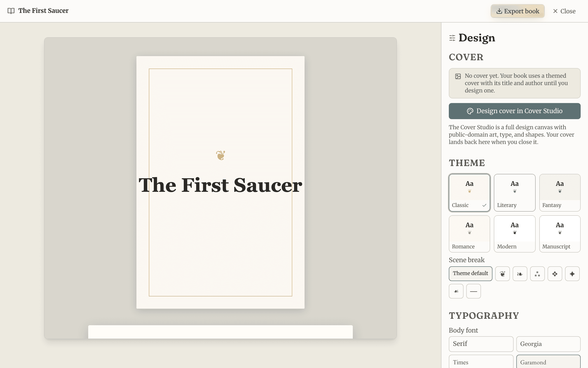Click the open book icon beside title

[x=11, y=11]
